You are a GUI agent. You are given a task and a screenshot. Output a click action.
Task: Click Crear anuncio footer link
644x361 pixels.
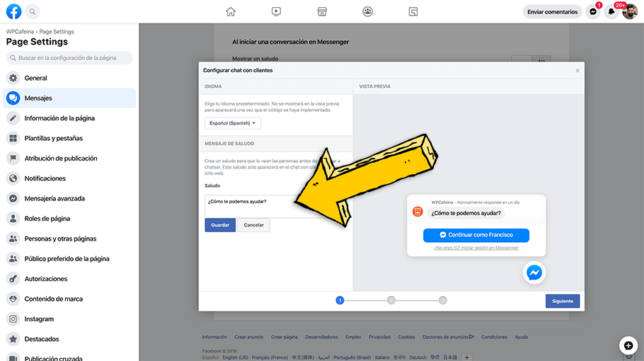tap(249, 337)
